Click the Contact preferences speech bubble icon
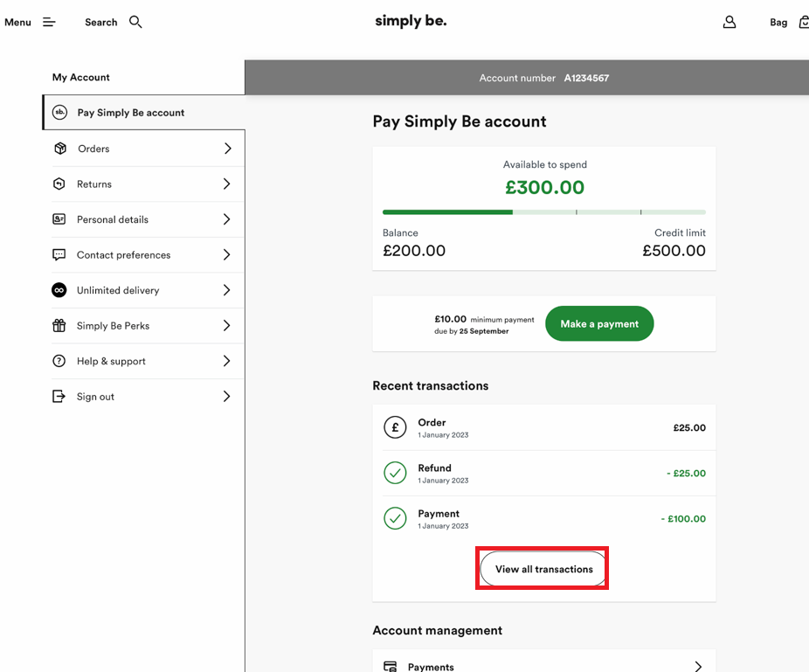This screenshot has width=809, height=672. 59,254
